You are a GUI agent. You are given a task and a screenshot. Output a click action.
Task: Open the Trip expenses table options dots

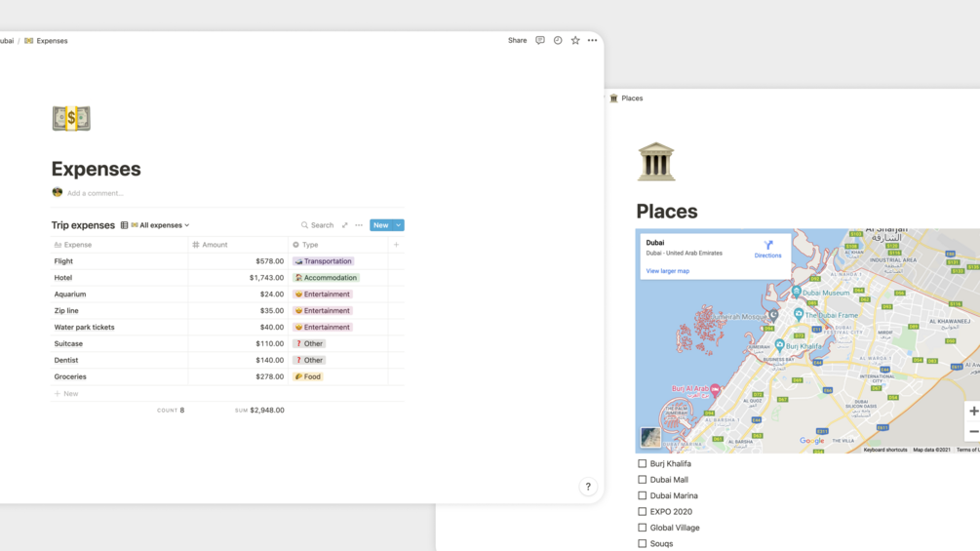[359, 225]
